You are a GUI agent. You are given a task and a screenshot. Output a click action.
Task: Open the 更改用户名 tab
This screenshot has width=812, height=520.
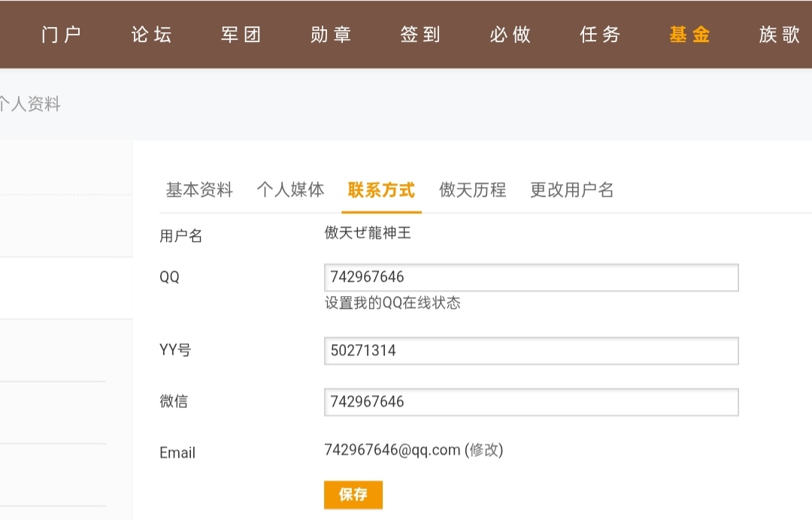pos(571,190)
